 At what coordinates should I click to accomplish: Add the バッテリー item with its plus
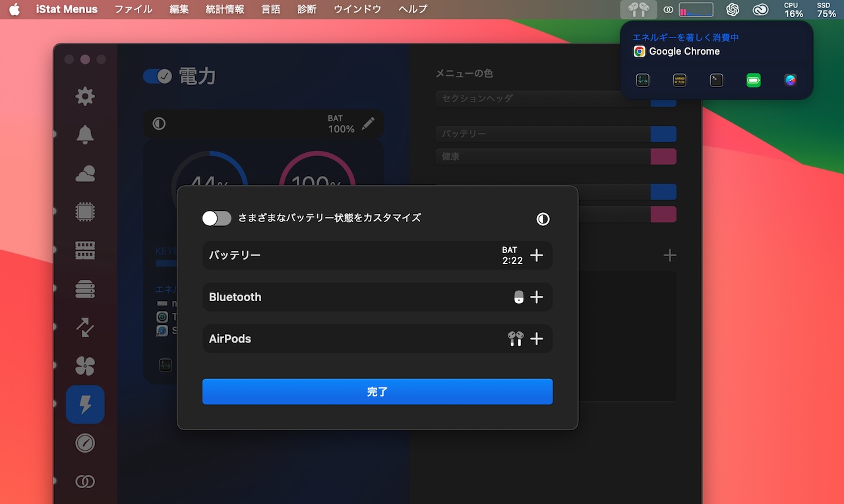[x=537, y=255]
